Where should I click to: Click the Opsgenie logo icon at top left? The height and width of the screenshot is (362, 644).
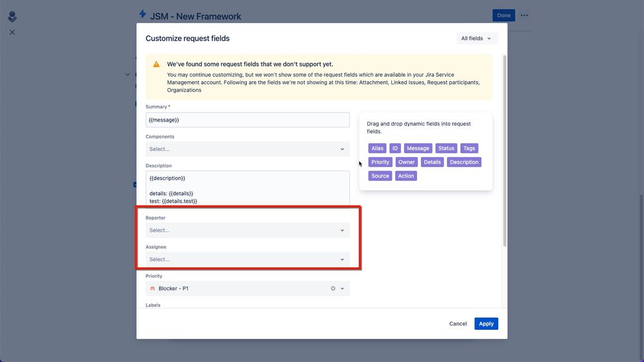click(x=12, y=16)
